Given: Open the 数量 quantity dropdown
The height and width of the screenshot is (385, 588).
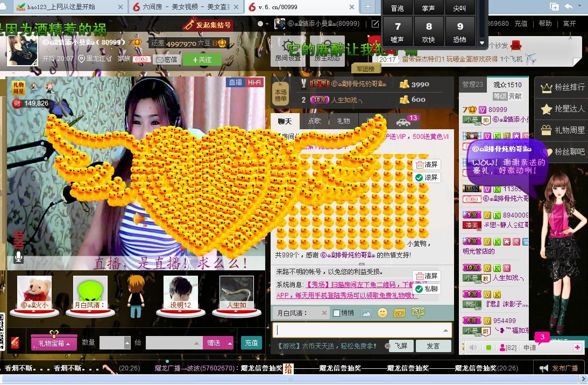Looking at the screenshot, I should tap(127, 342).
